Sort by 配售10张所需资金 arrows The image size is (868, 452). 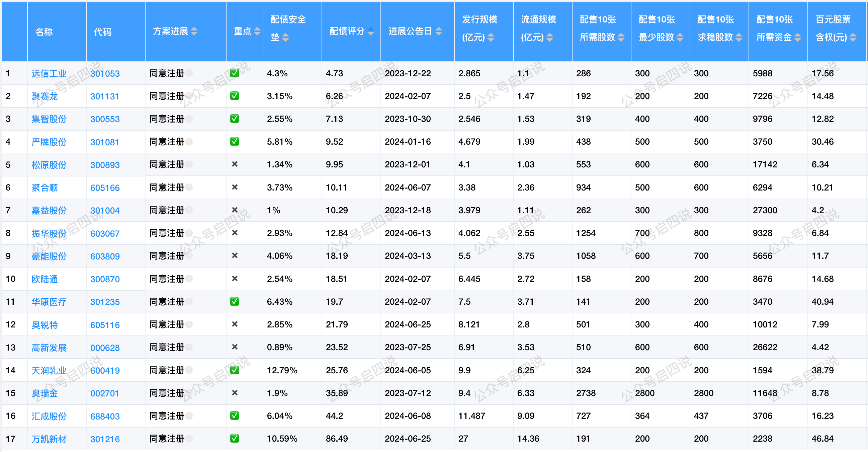click(798, 37)
